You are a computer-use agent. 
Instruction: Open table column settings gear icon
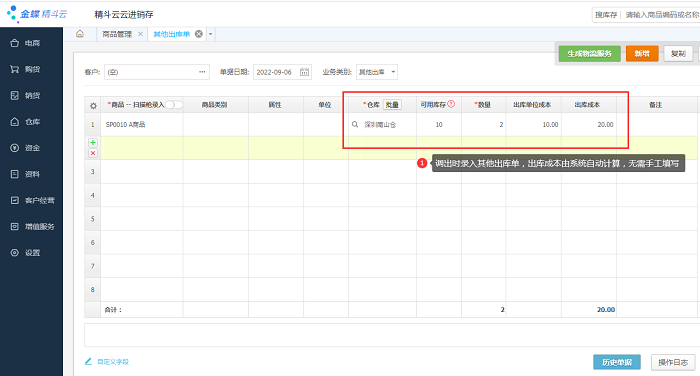[x=93, y=106]
